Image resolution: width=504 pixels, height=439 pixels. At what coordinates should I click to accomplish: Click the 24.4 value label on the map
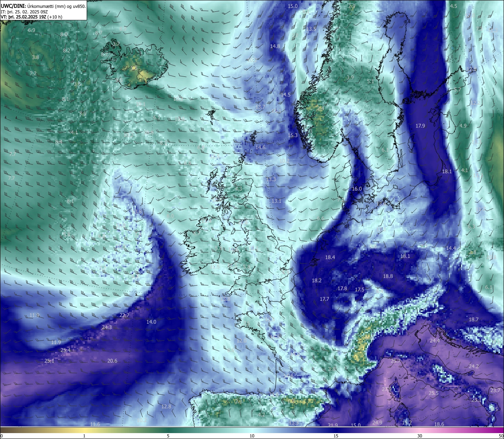coord(435,341)
